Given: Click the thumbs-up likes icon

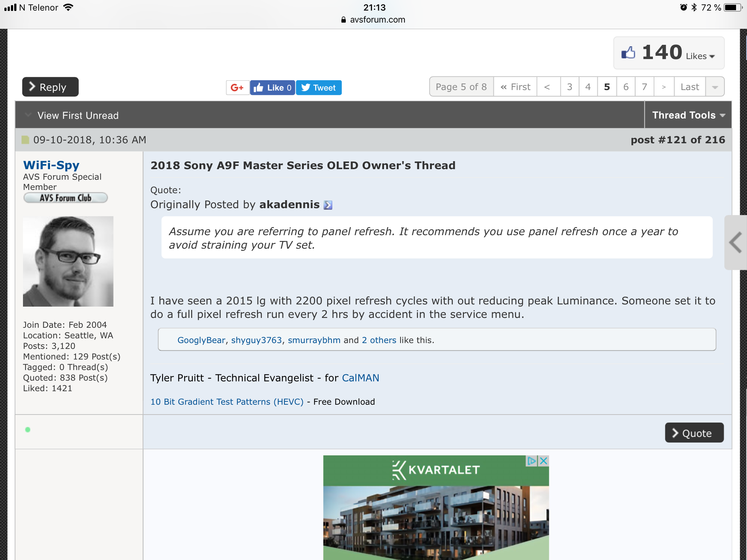Looking at the screenshot, I should (628, 53).
